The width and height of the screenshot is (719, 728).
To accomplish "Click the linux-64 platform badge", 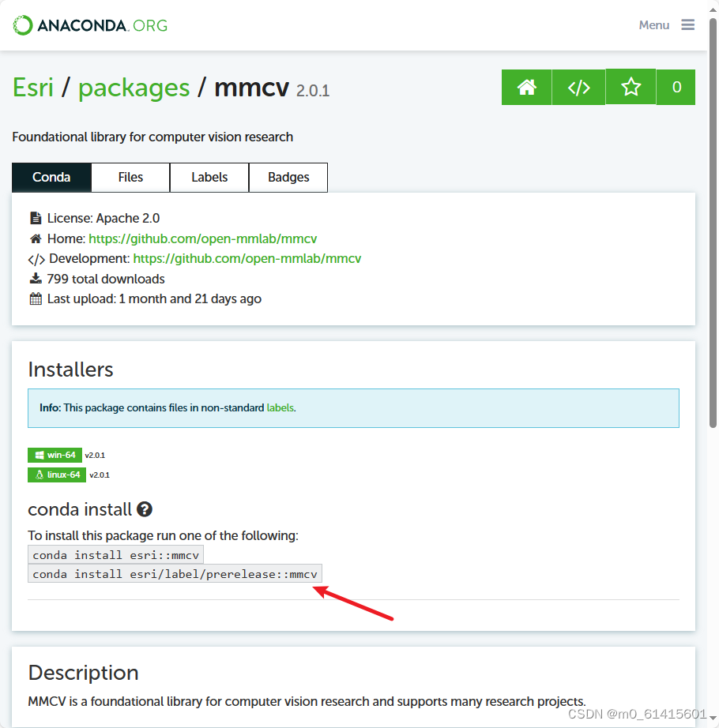I will click(x=57, y=475).
